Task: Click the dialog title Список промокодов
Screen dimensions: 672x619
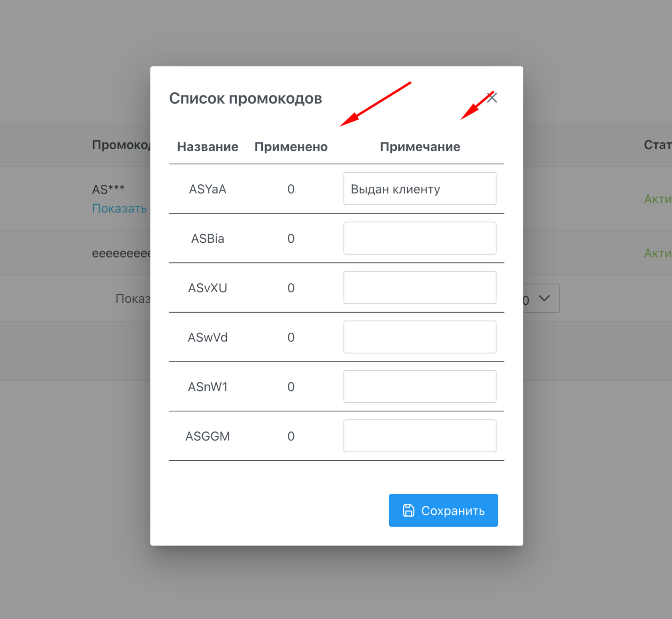Action: [x=246, y=98]
